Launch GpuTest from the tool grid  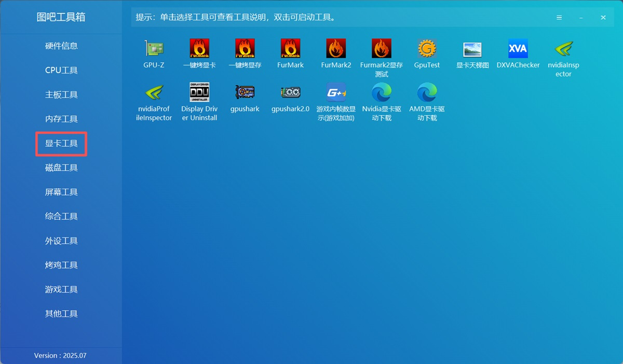click(x=427, y=52)
